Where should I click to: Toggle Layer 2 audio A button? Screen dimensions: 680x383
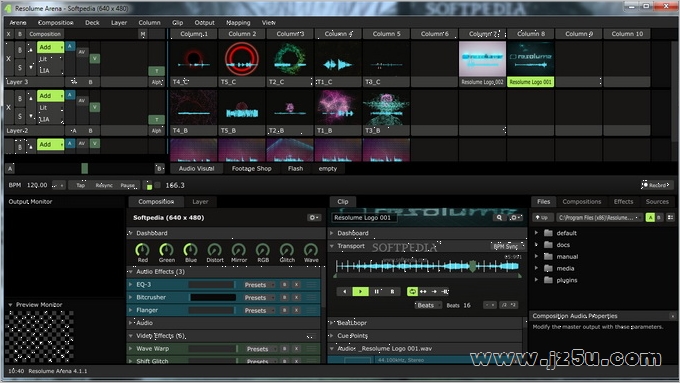coord(70,95)
